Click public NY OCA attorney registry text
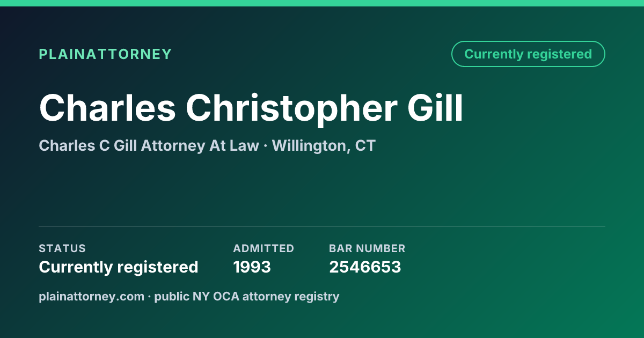Viewport: 644px width, 338px height. pos(247,296)
